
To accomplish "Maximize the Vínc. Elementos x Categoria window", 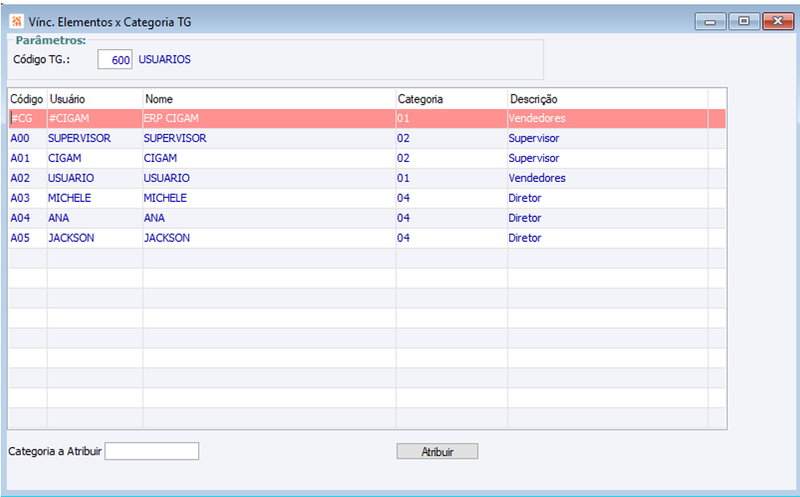I will (744, 21).
